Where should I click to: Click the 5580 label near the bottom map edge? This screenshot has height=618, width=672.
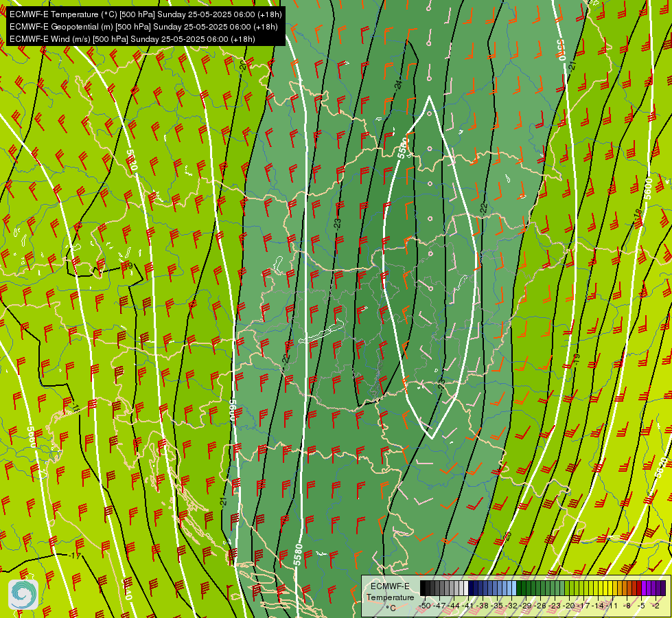point(299,555)
